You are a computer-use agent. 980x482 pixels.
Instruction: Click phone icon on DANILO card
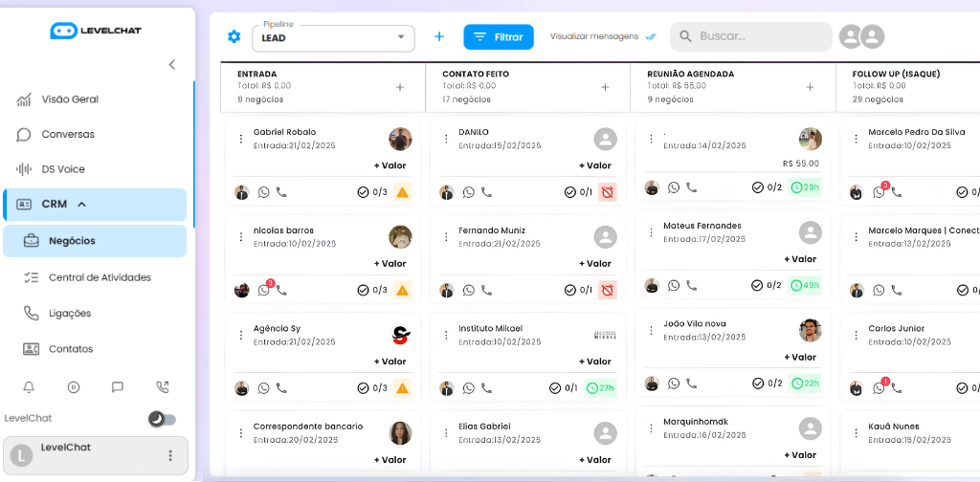tap(486, 192)
